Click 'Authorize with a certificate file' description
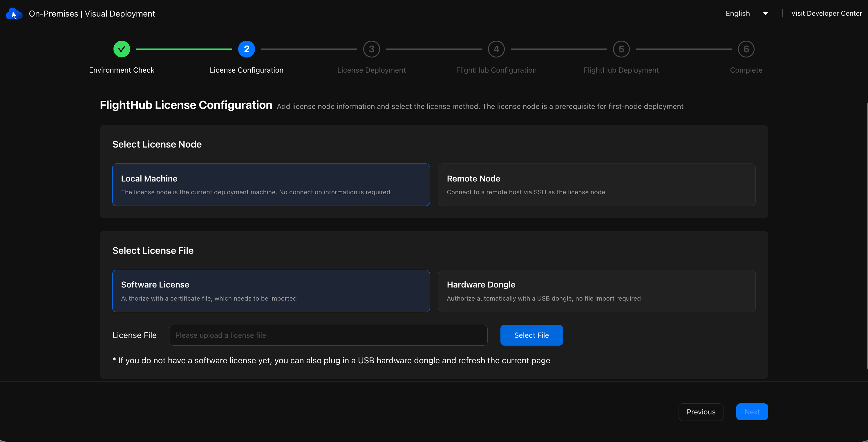 pos(209,298)
